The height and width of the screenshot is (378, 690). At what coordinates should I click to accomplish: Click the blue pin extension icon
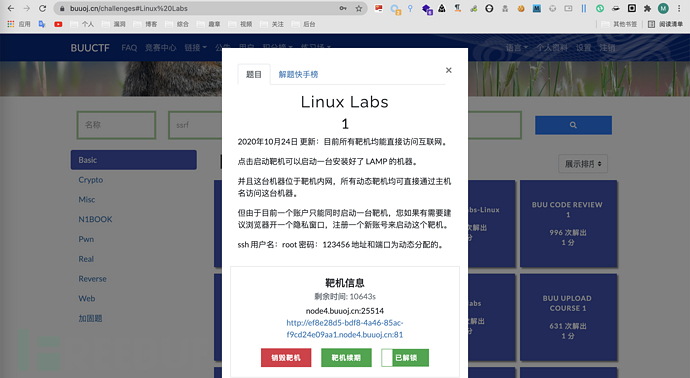click(410, 8)
